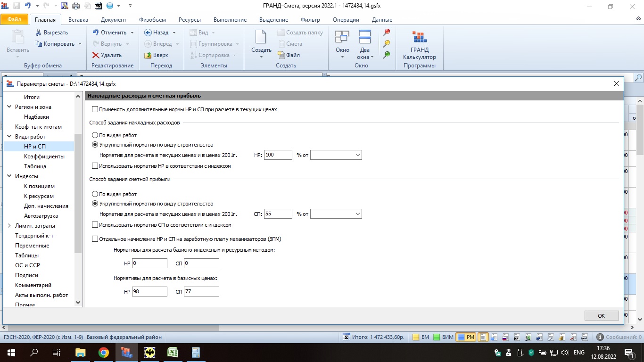
Task: Click the Cut (Вырезать) scissors icon
Action: click(39, 33)
